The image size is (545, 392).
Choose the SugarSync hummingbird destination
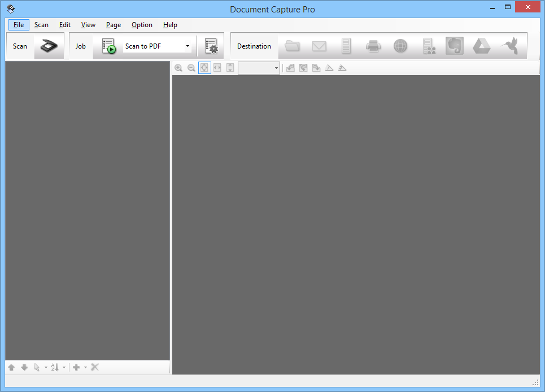click(x=510, y=46)
